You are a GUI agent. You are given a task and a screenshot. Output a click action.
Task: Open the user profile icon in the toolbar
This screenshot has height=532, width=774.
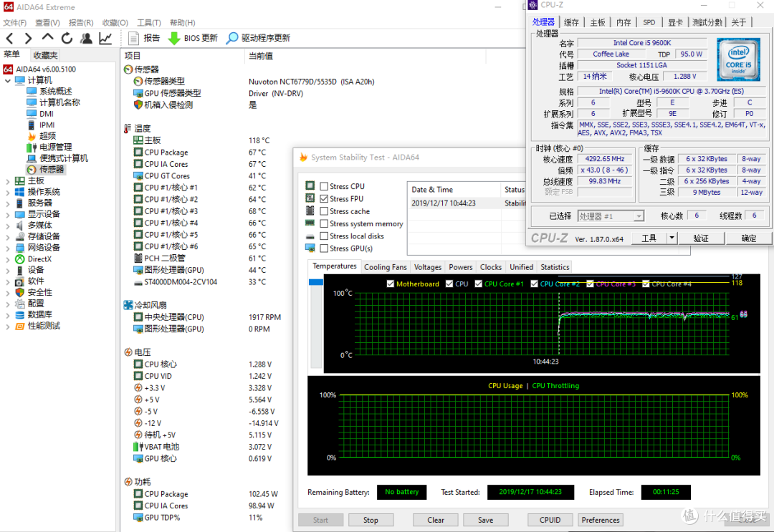[87, 38]
